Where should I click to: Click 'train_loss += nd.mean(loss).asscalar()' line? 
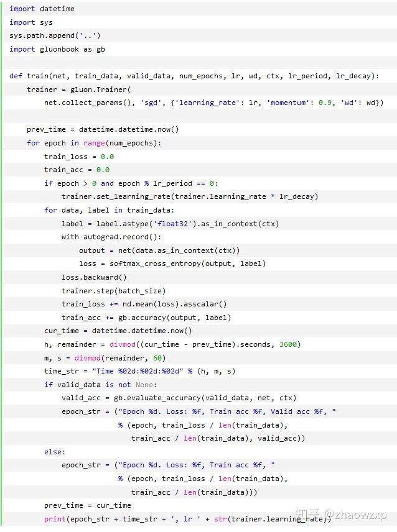tap(144, 305)
